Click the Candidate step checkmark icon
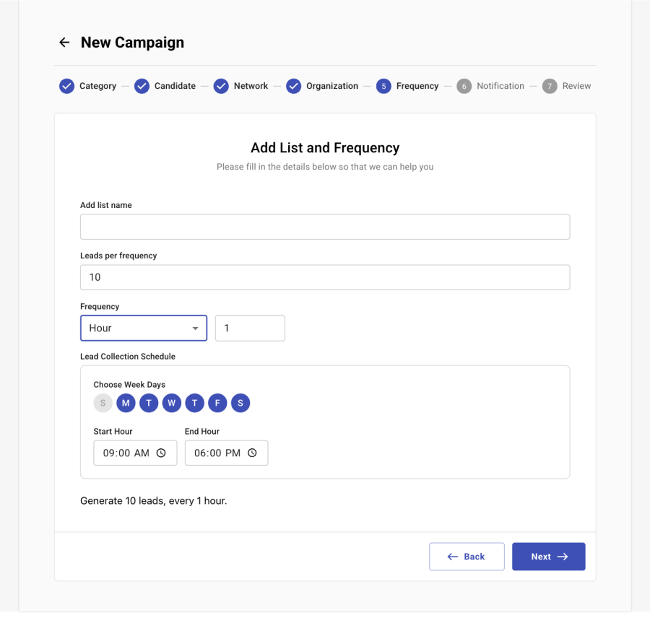Screen dimensions: 650x644 [x=142, y=86]
